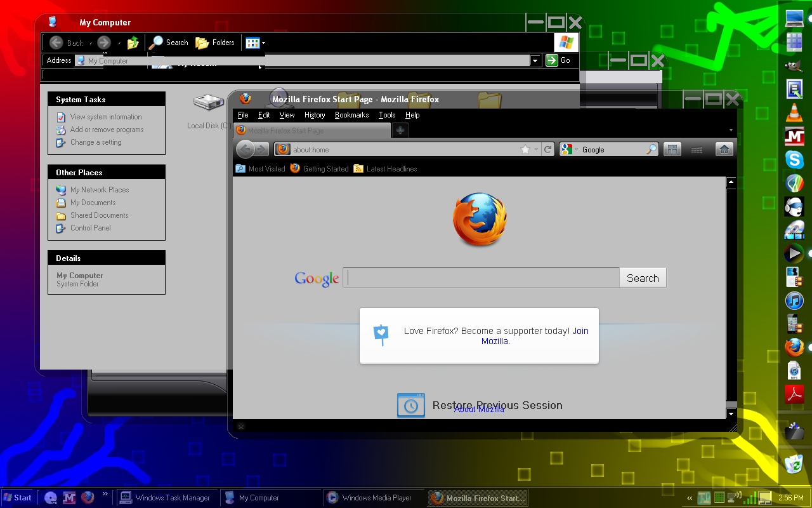Open the Gmail icon on the desktop dock
The image size is (812, 508).
pos(794,136)
